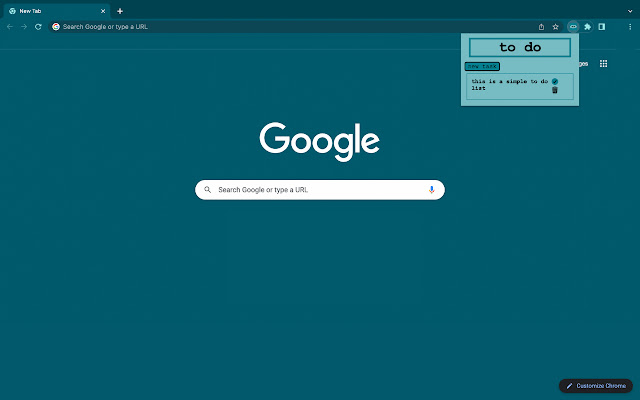Click the to-do extension icon in toolbar
Screen dimensions: 640x400
573,27
